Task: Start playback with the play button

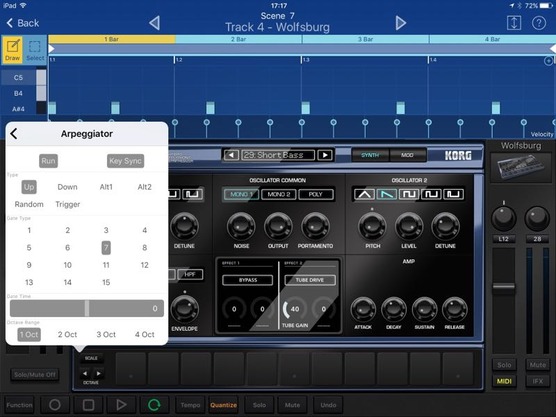Action: point(121,405)
